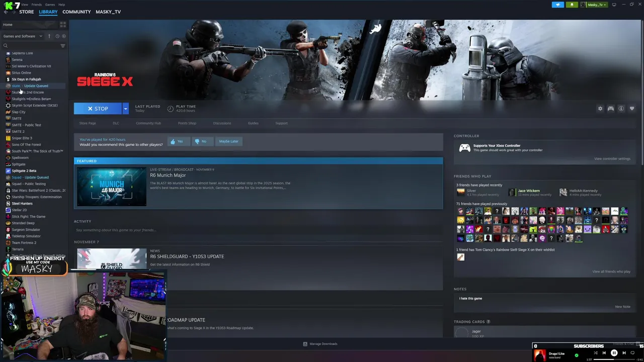Select Slap City in game list

[x=19, y=112]
